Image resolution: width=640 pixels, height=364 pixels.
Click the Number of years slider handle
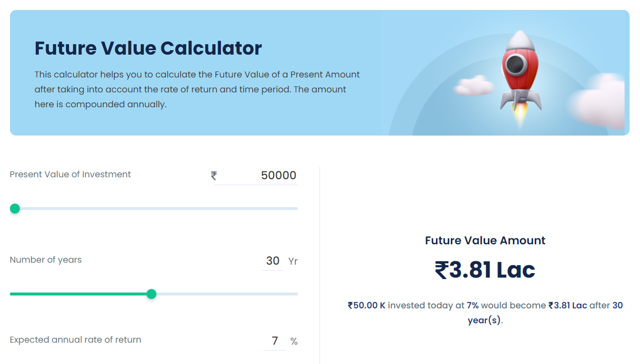(x=151, y=294)
